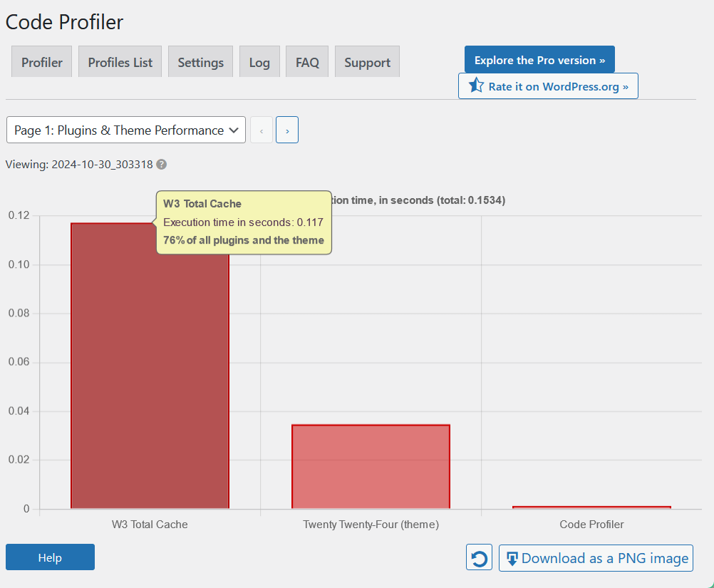714x588 pixels.
Task: Click the download arrow icon on the PNG button
Action: (512, 558)
